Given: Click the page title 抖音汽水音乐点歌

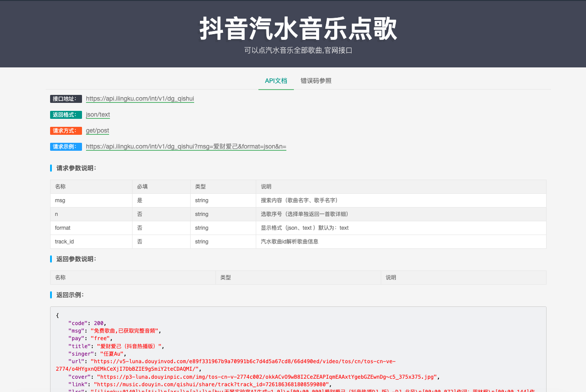Looking at the screenshot, I should point(298,29).
